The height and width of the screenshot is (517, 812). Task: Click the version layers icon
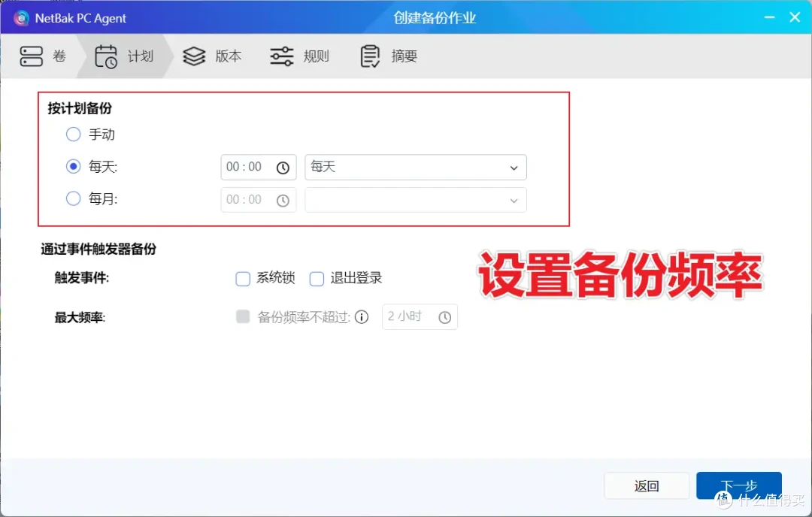tap(194, 56)
